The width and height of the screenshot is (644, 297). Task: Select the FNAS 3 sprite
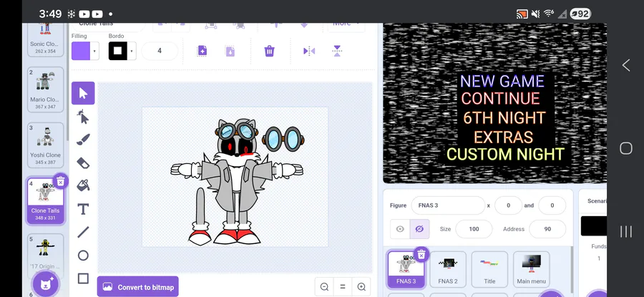coord(406,270)
